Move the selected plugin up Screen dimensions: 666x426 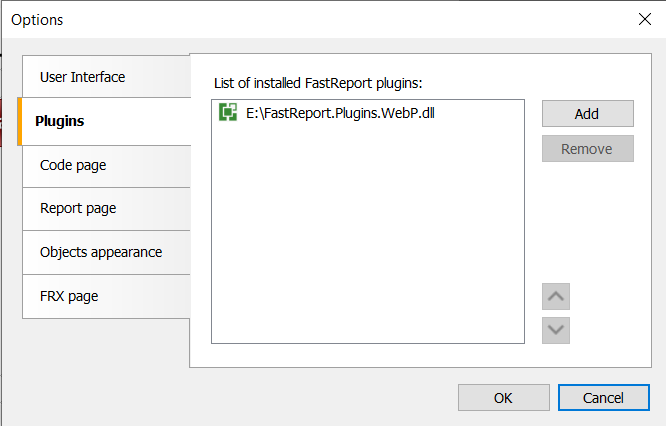pos(556,296)
